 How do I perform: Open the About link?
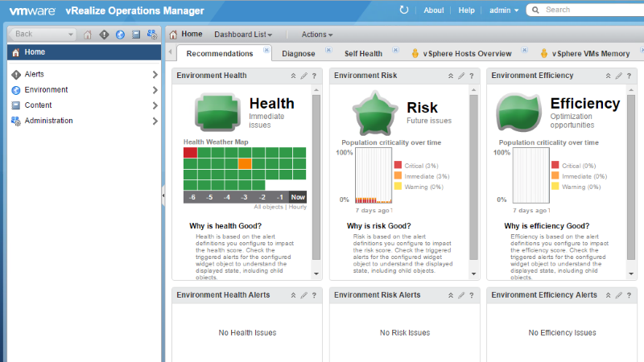[x=434, y=10]
